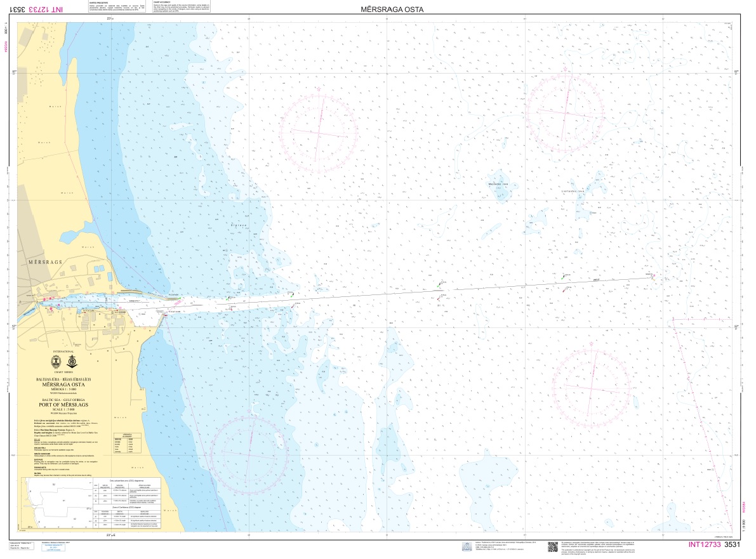Click the MĒRSRAGS town name label
The image size is (756, 559).
coord(43,261)
